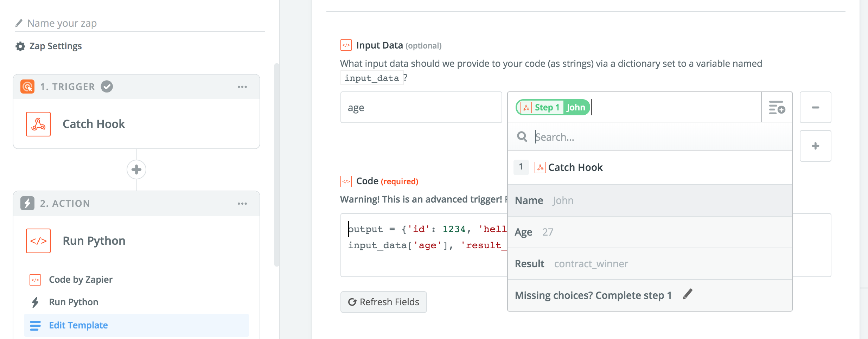Click the Name your zap field
The height and width of the screenshot is (339, 868).
pos(140,23)
